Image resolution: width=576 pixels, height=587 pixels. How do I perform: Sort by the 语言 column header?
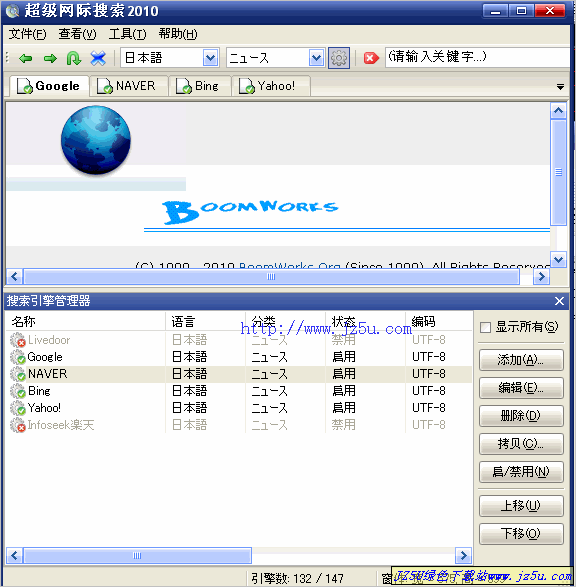pos(205,322)
